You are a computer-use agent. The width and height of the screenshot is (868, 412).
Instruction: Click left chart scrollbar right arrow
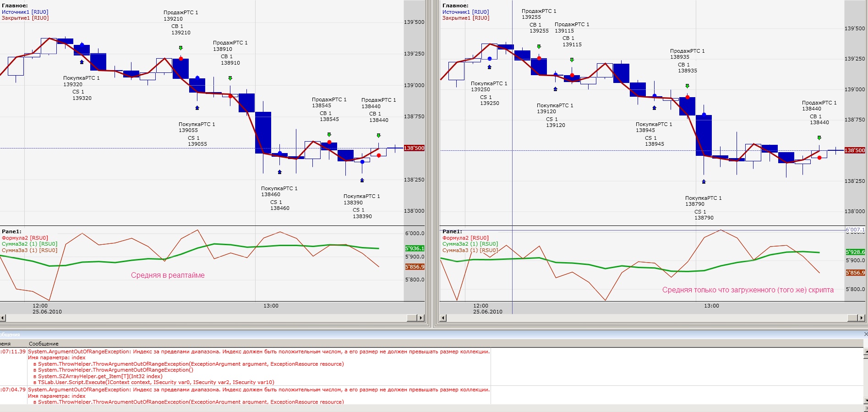[x=421, y=318]
